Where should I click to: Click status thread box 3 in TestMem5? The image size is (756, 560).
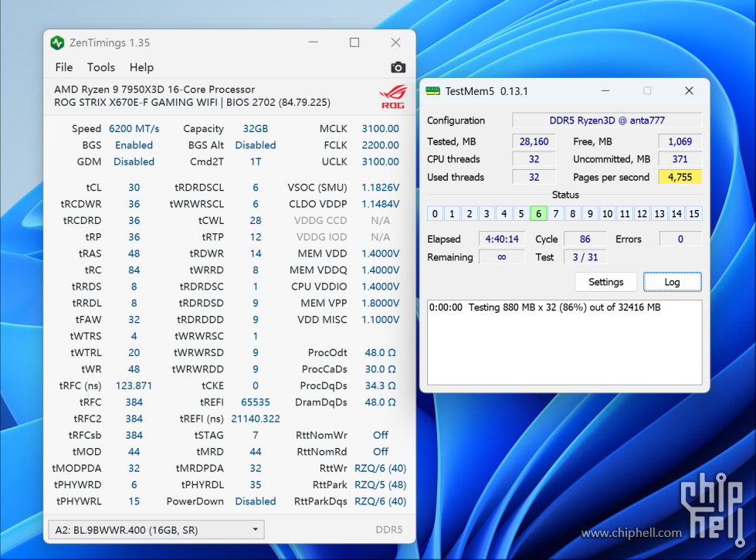tap(486, 214)
